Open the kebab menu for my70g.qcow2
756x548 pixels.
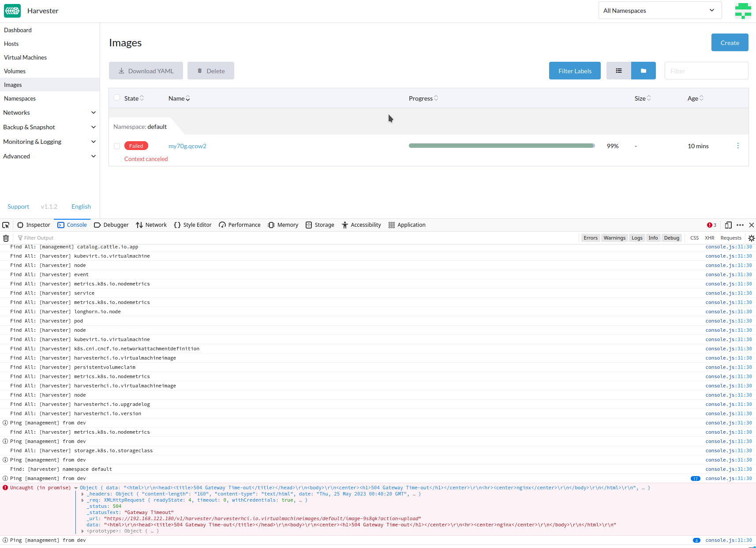pyautogui.click(x=738, y=146)
